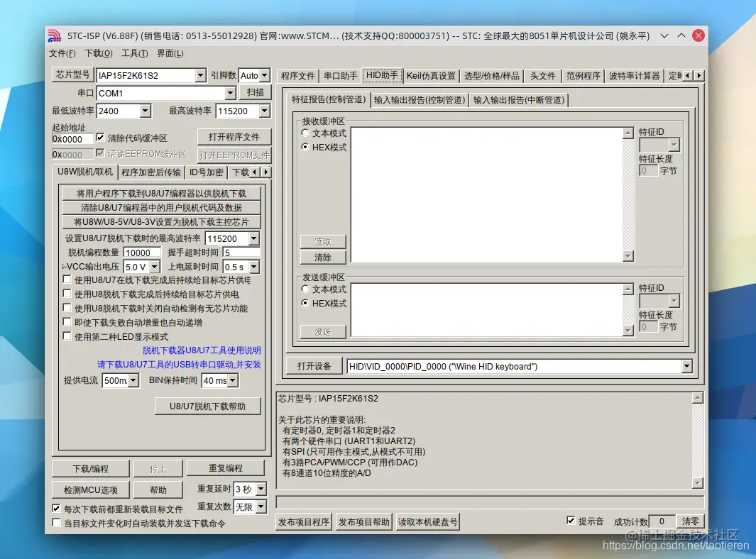Click up arrow of send buffer scrollbar
This screenshot has width=756, height=559.
[x=628, y=289]
